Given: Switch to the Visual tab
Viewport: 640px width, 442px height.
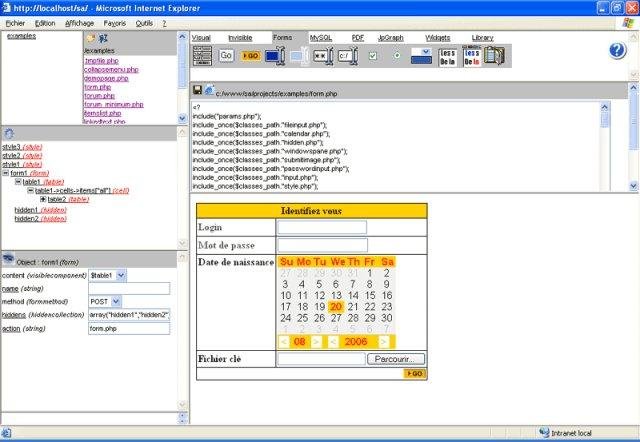Looking at the screenshot, I should (x=201, y=38).
